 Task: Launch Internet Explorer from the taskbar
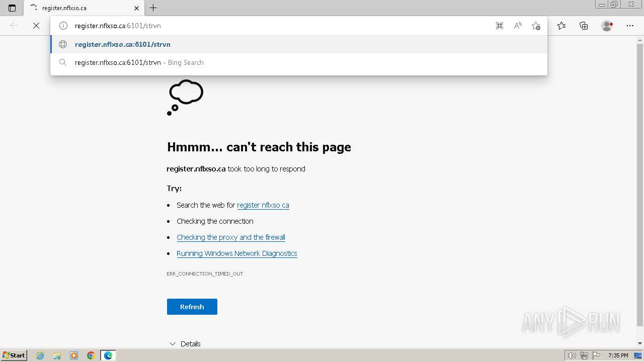(40, 355)
